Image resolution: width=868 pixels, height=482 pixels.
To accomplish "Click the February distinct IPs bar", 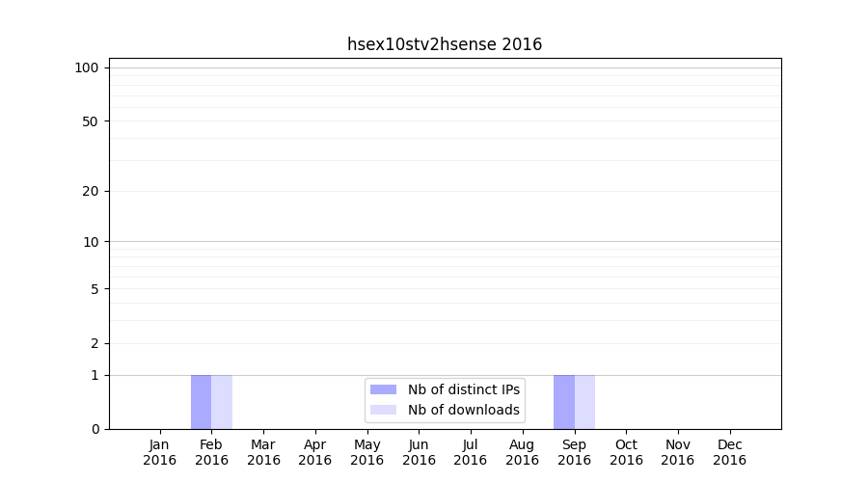I will (x=201, y=402).
